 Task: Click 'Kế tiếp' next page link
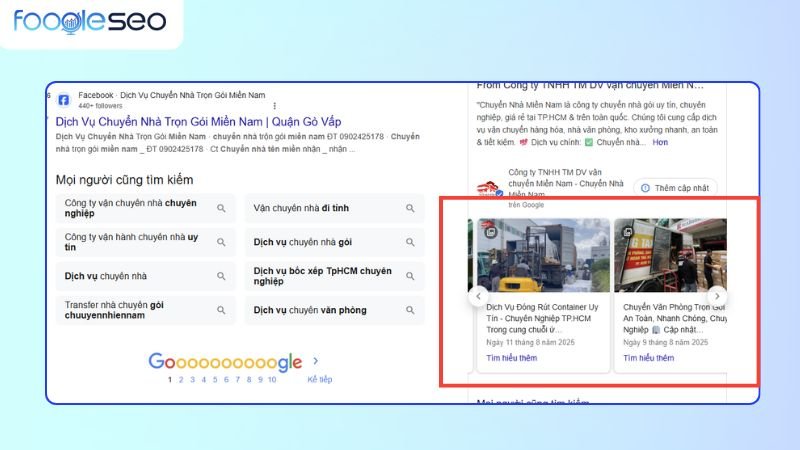click(x=318, y=380)
